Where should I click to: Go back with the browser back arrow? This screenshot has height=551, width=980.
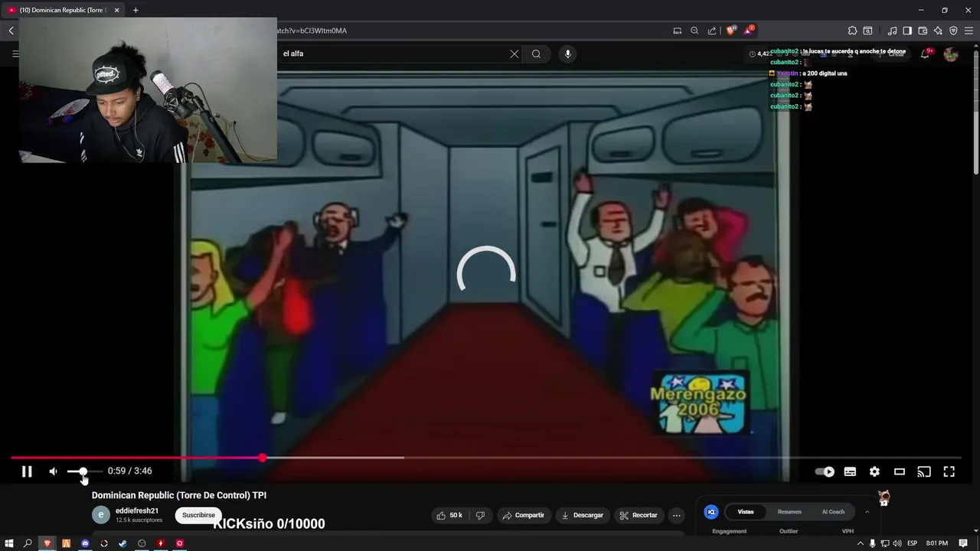click(x=11, y=31)
